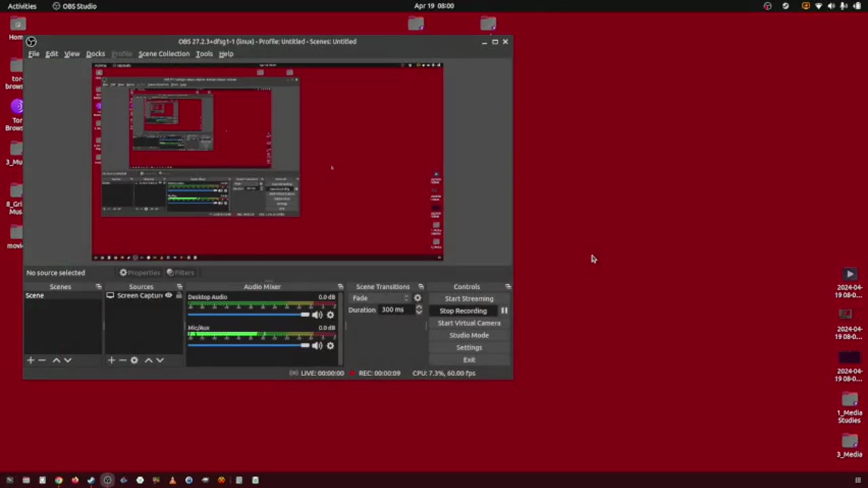868x488 pixels.
Task: Select Screen Capture source row
Action: pos(144,296)
